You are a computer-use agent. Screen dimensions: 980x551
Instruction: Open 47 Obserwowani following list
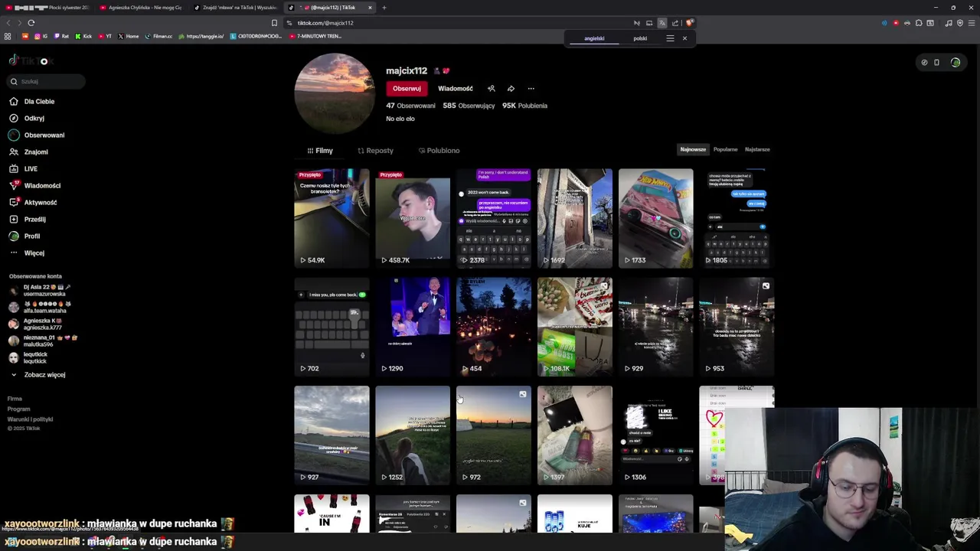[x=410, y=106]
